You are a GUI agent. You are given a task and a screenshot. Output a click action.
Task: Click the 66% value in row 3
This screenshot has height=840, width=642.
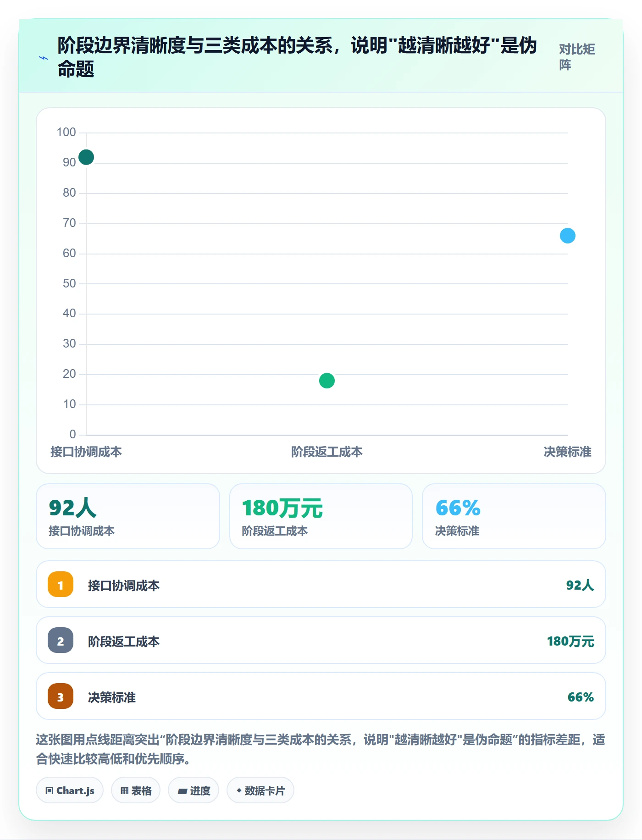pos(581,697)
